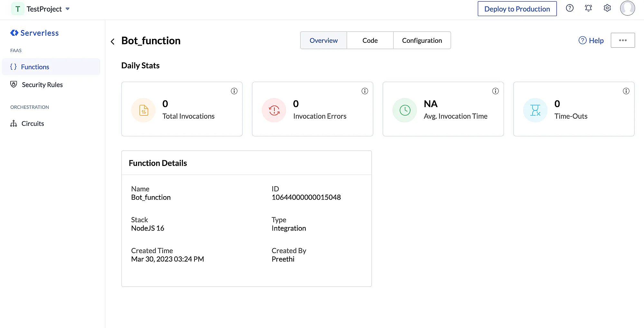Switch to the Code tab
The height and width of the screenshot is (328, 644).
[x=370, y=40]
